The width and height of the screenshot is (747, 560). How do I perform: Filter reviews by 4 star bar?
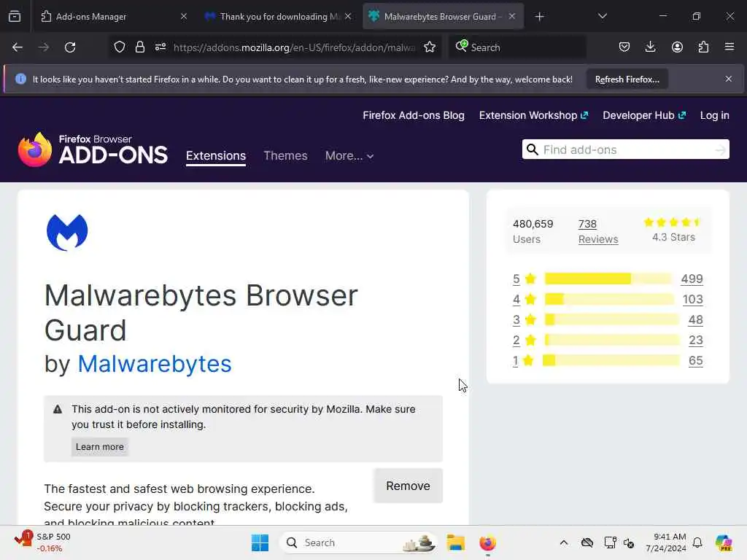[x=609, y=299]
